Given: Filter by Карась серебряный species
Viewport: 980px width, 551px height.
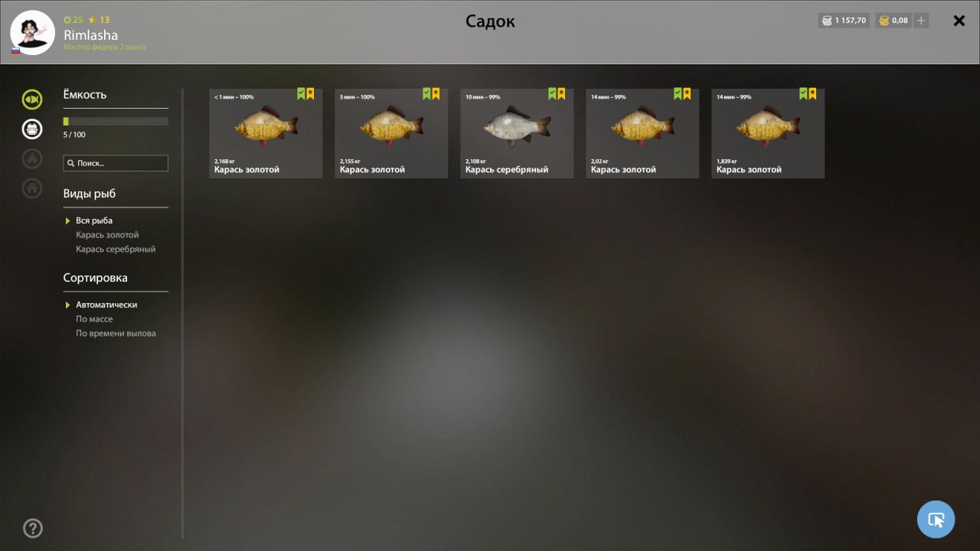Looking at the screenshot, I should pyautogui.click(x=116, y=249).
